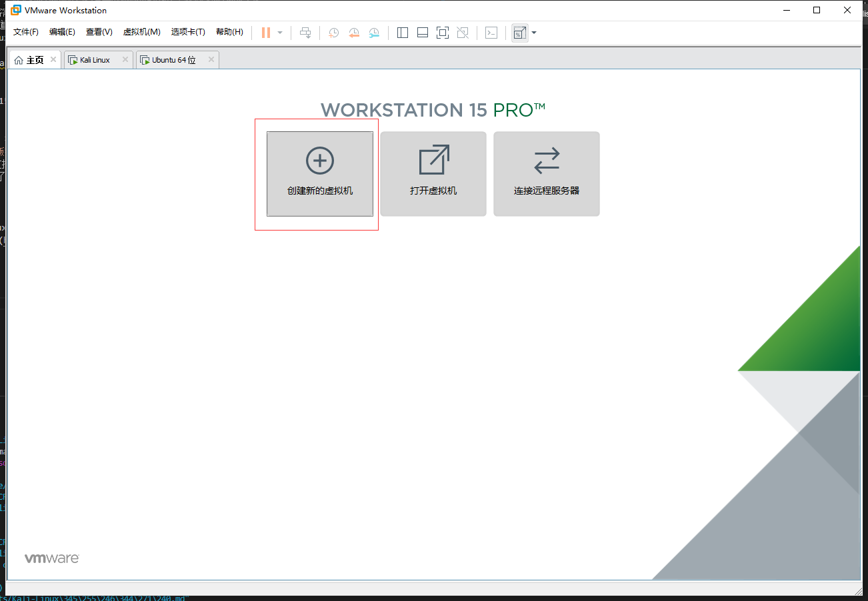Click the console view terminal icon
This screenshot has height=601, width=868.
pos(491,33)
